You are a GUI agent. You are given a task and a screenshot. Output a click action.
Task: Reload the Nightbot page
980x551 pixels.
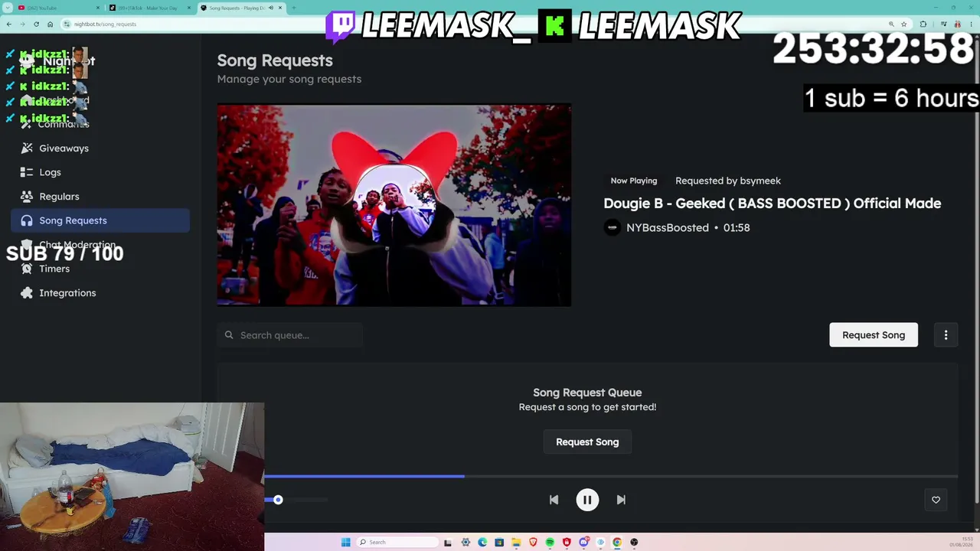pos(36,24)
